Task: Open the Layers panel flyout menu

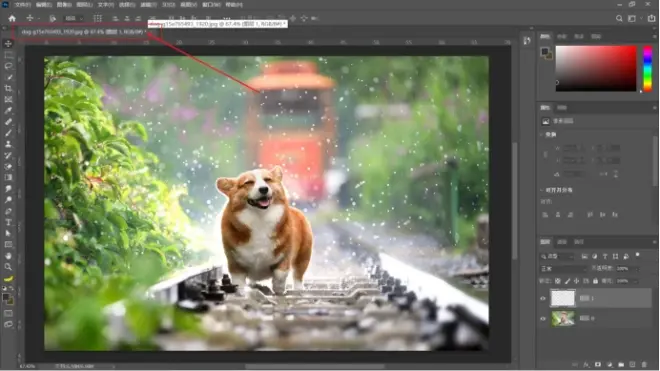Action: pyautogui.click(x=655, y=242)
